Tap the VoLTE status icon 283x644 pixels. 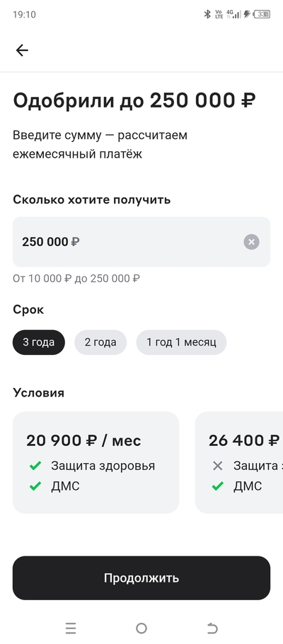pyautogui.click(x=219, y=14)
